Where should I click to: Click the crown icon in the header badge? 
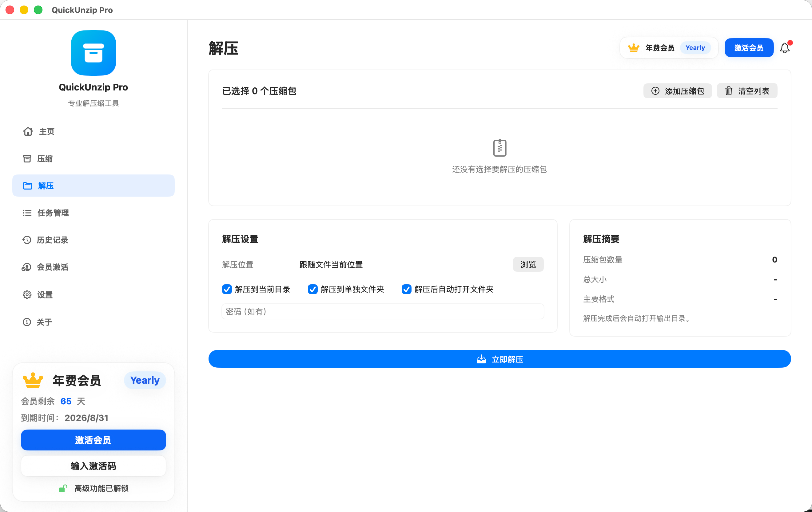634,48
